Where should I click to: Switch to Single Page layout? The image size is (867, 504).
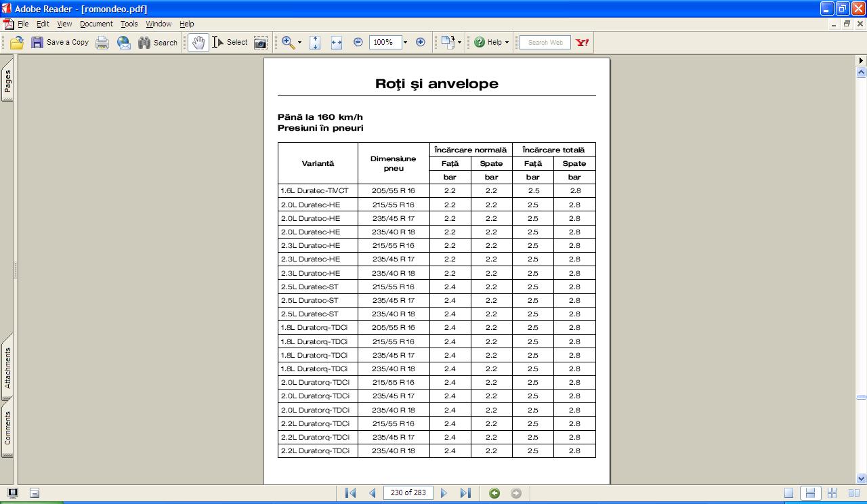pos(788,493)
